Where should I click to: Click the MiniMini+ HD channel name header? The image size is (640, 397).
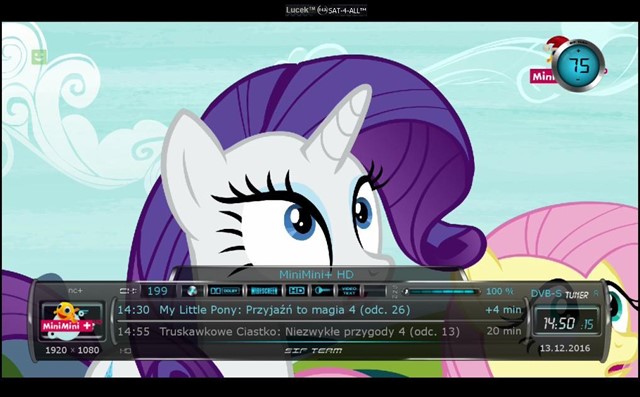316,275
